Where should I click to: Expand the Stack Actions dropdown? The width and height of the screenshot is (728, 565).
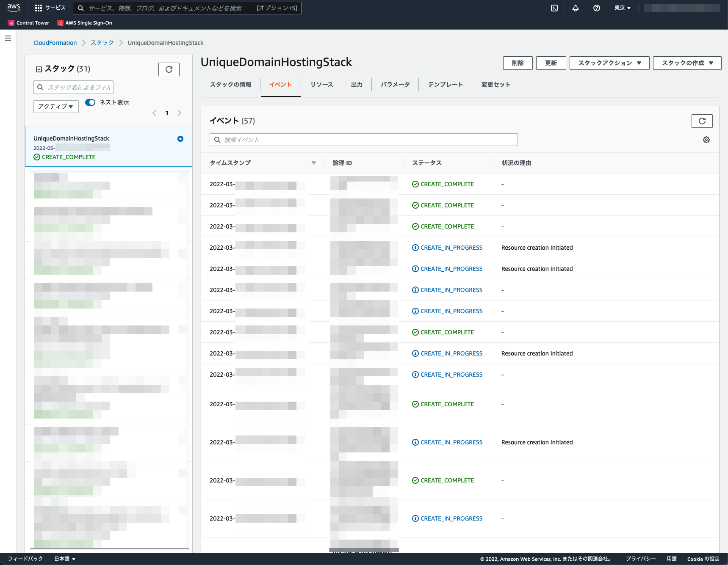point(609,63)
